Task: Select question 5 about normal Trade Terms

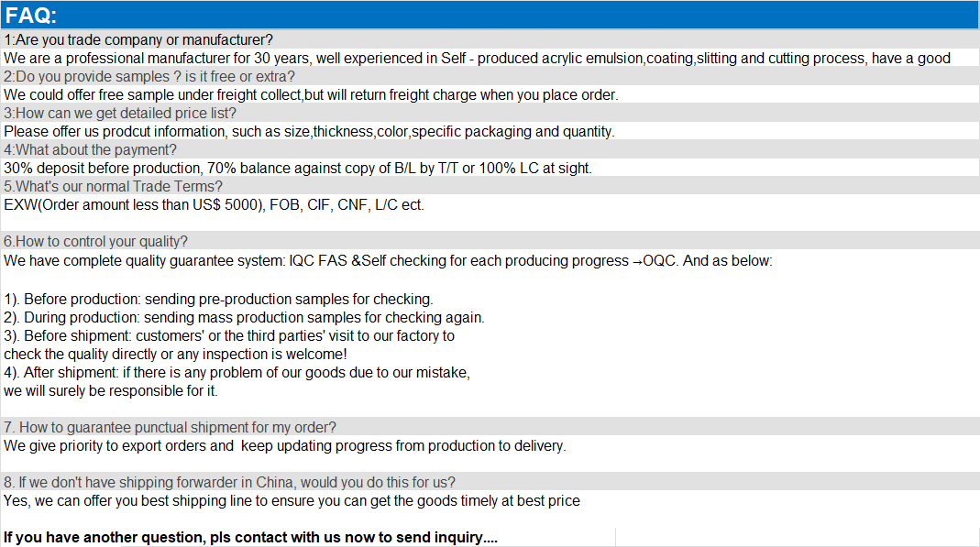Action: coord(113,187)
